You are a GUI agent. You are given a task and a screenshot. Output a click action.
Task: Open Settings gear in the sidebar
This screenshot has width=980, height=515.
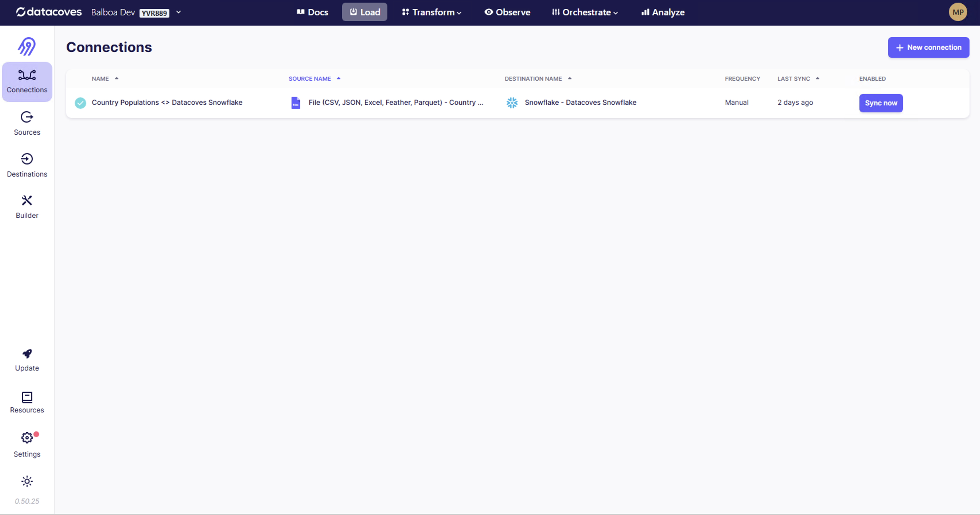[x=27, y=438]
